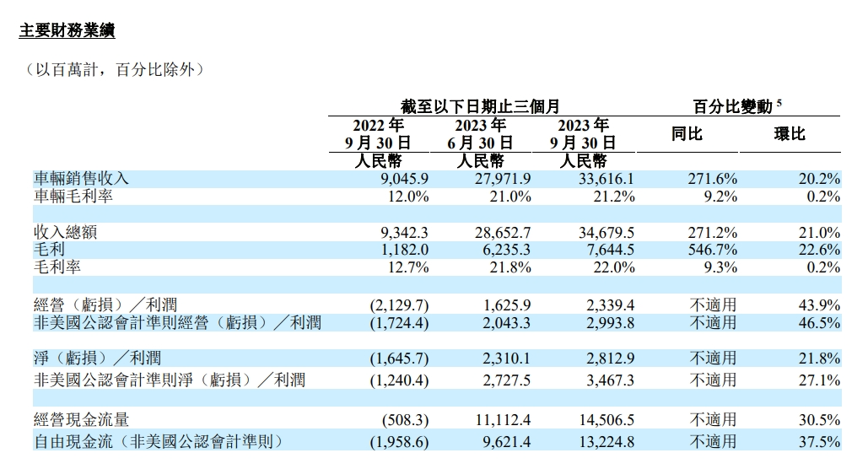
Task: Click the 546.7% gross profit change
Action: 713,250
